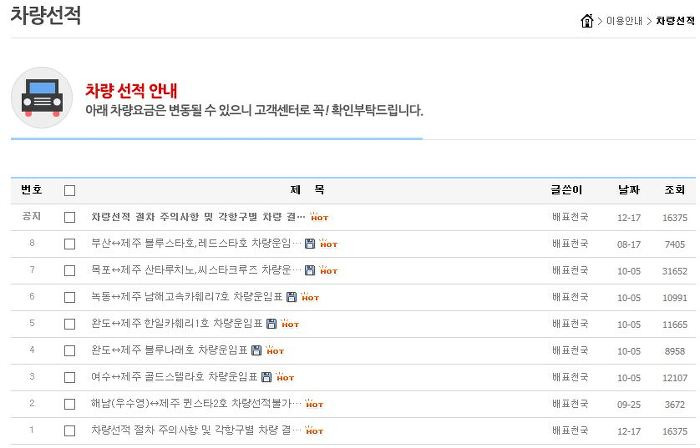Open the 공지 post 차량선적 절차 주의사항
The width and height of the screenshot is (700, 448).
[x=198, y=217]
